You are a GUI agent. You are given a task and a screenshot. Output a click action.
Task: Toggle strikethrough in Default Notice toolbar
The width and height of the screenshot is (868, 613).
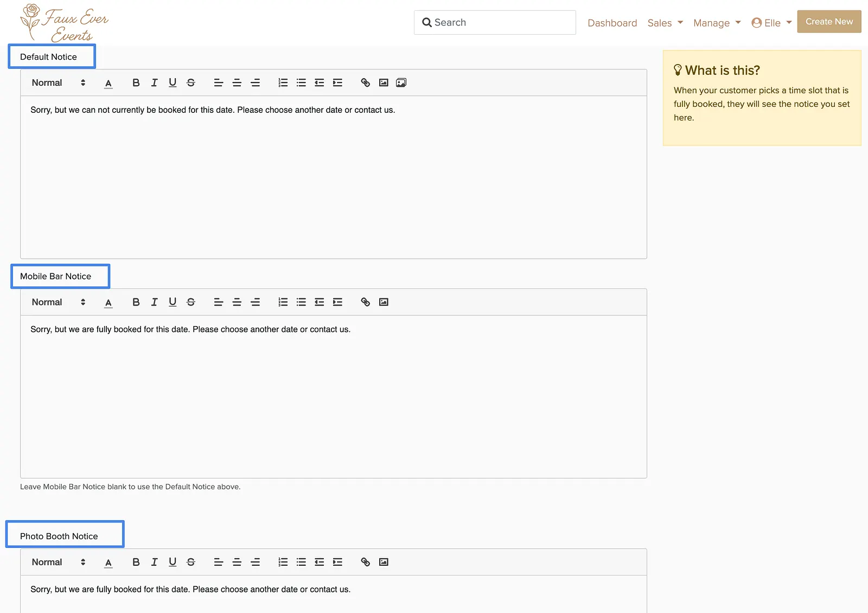(191, 82)
